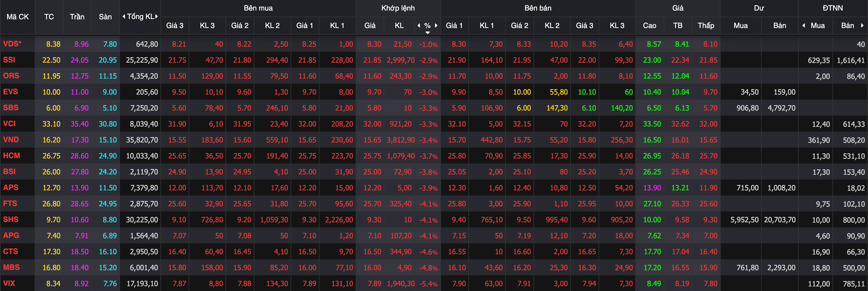
Task: Open stock symbol MBS
Action: click(11, 268)
